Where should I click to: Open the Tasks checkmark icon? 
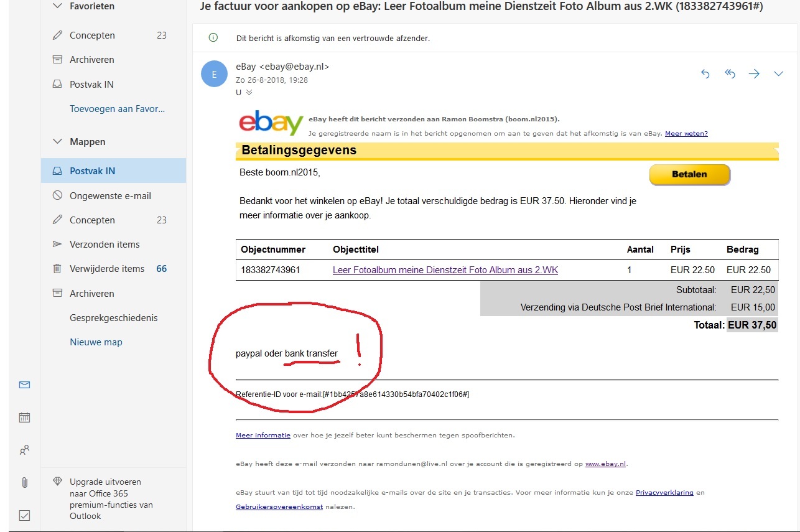click(x=24, y=515)
